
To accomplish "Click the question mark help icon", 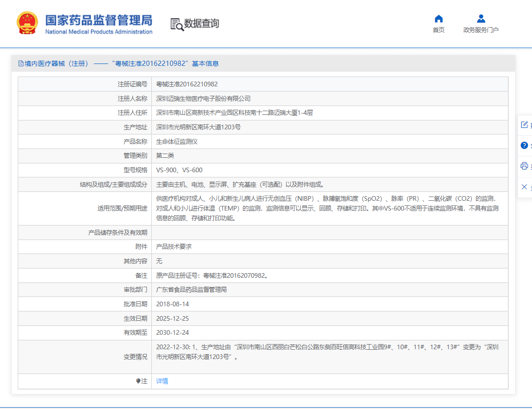I will click(x=524, y=146).
